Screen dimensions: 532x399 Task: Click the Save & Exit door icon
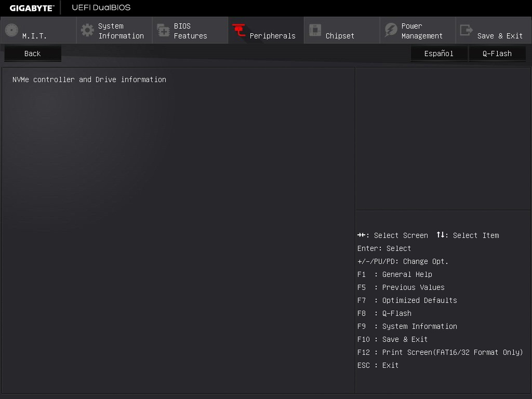(467, 30)
